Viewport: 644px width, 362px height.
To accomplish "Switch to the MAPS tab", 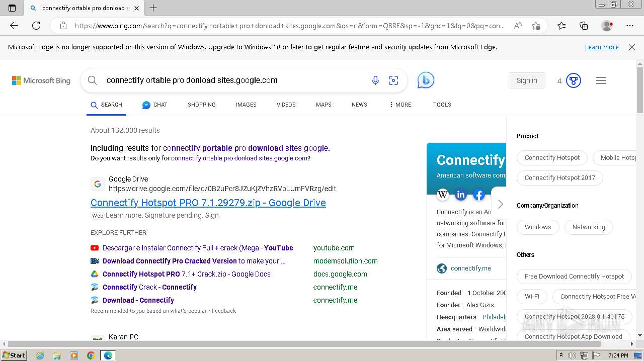I will pyautogui.click(x=324, y=105).
